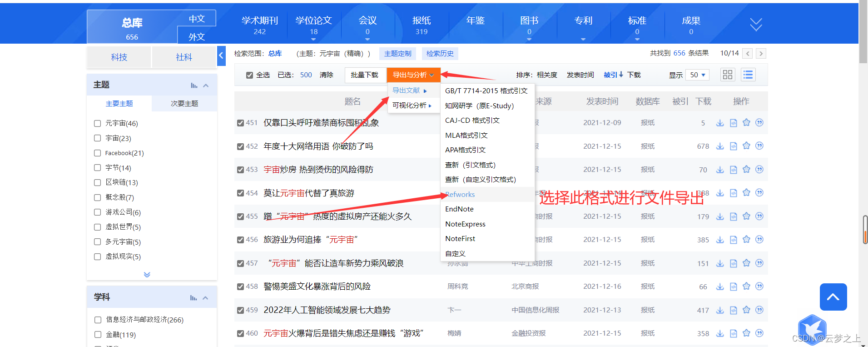The height and width of the screenshot is (347, 868).
Task: Download the article in row 458
Action: (x=720, y=287)
